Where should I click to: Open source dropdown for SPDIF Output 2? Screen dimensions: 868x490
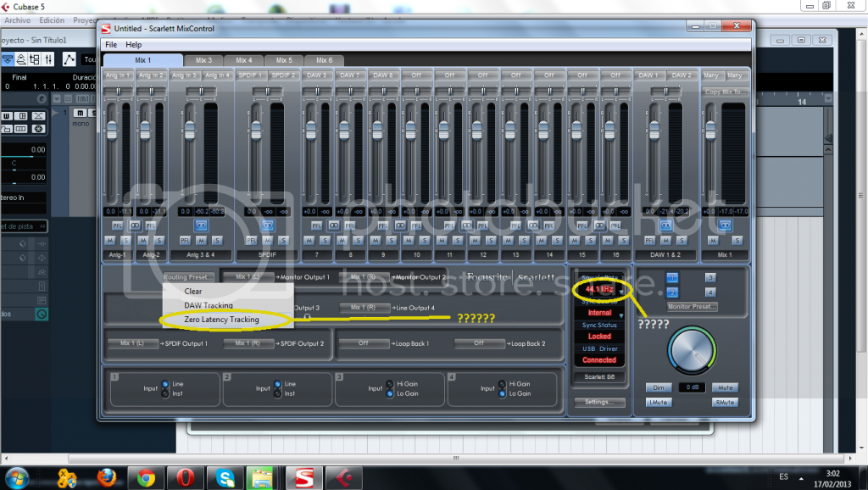pyautogui.click(x=248, y=343)
